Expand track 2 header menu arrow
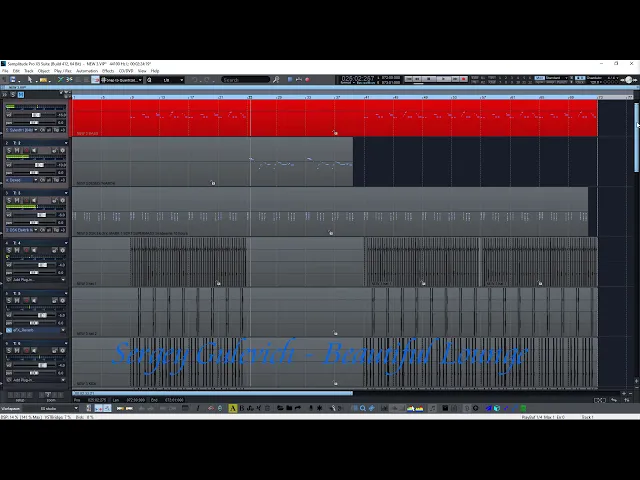Screen dimensions: 640x480 tap(66, 143)
